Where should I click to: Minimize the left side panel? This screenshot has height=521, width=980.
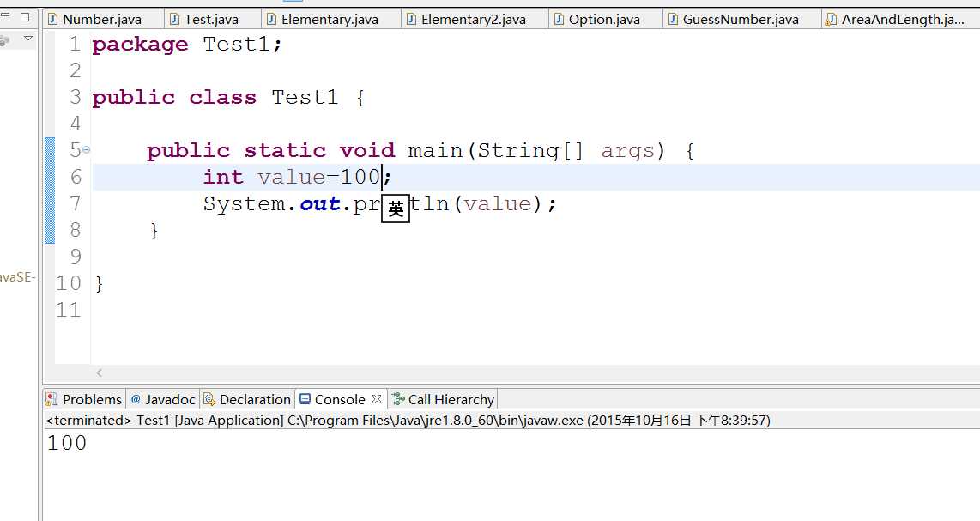6,17
